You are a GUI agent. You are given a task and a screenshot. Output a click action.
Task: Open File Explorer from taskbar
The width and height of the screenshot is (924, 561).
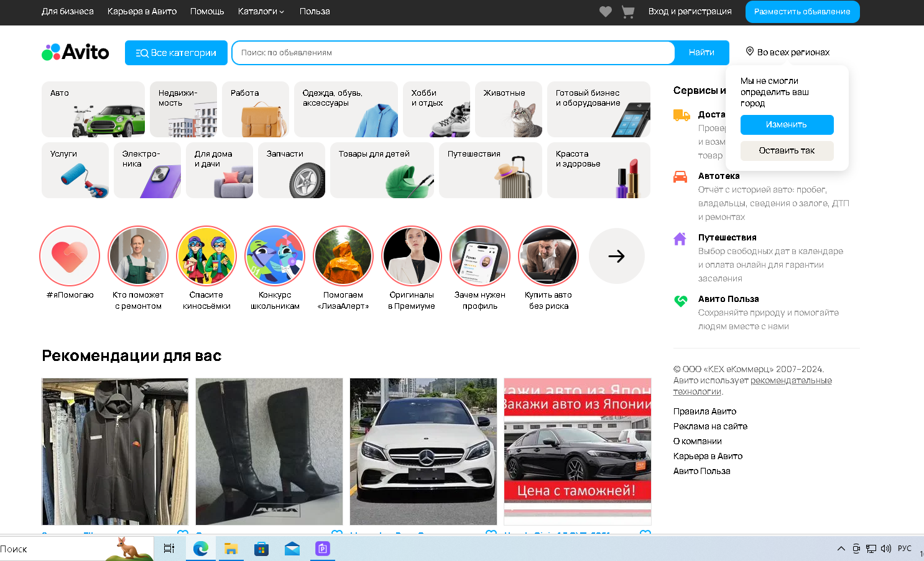click(231, 549)
